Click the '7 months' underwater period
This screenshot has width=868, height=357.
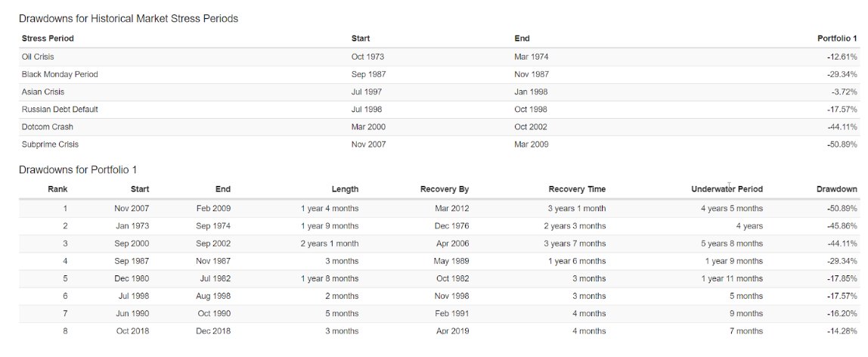pyautogui.click(x=746, y=331)
